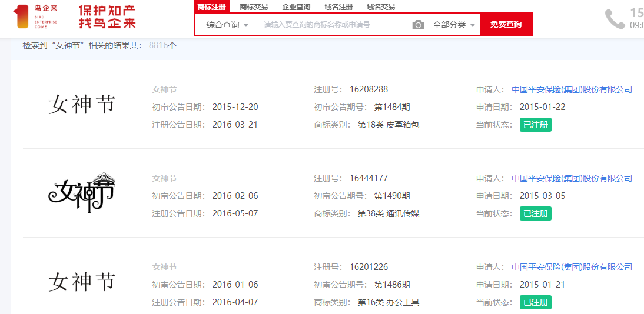Click the phone handset icon
The width and height of the screenshot is (644, 314).
click(x=615, y=19)
